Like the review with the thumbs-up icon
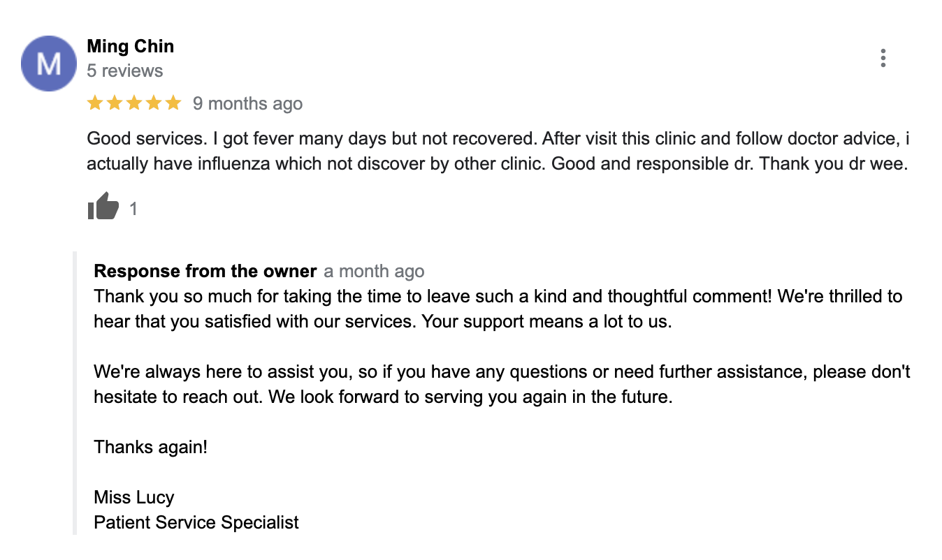Image resolution: width=942 pixels, height=560 pixels. click(103, 207)
